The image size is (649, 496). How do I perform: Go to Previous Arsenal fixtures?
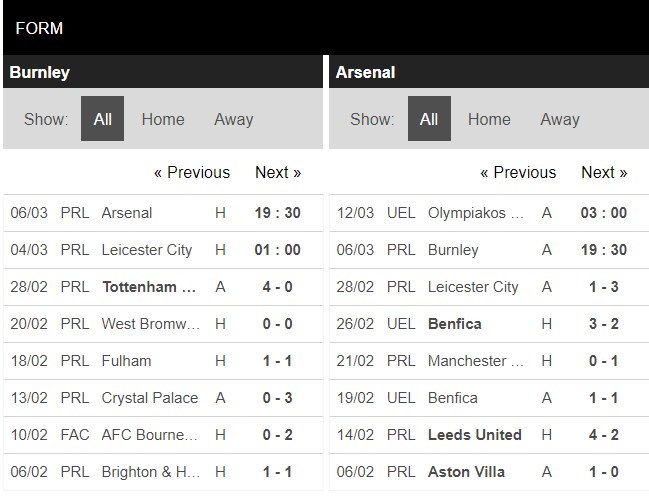(x=518, y=172)
